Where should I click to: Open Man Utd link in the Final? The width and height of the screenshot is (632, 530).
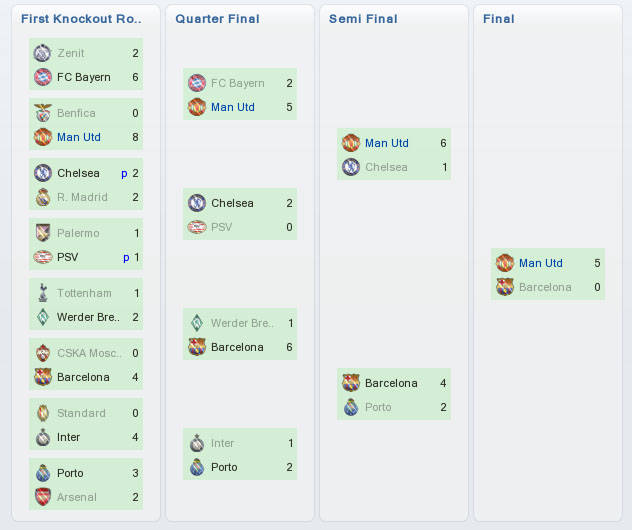pyautogui.click(x=540, y=263)
